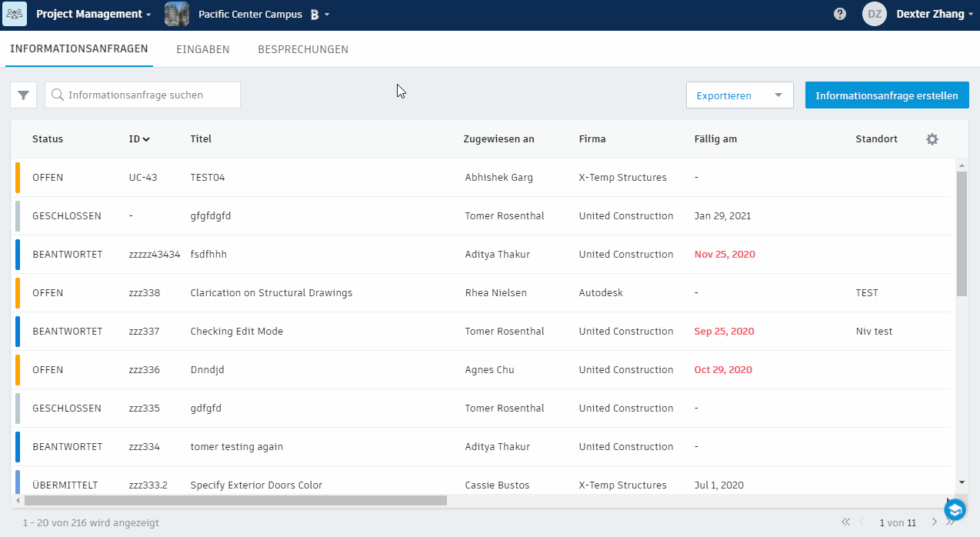
Task: Click the DZ user avatar
Action: (x=875, y=14)
